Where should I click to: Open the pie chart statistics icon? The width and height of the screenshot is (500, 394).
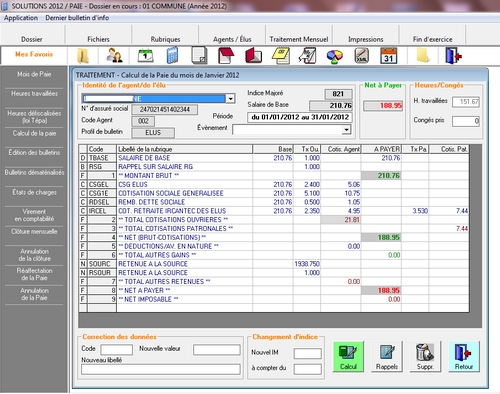(335, 56)
